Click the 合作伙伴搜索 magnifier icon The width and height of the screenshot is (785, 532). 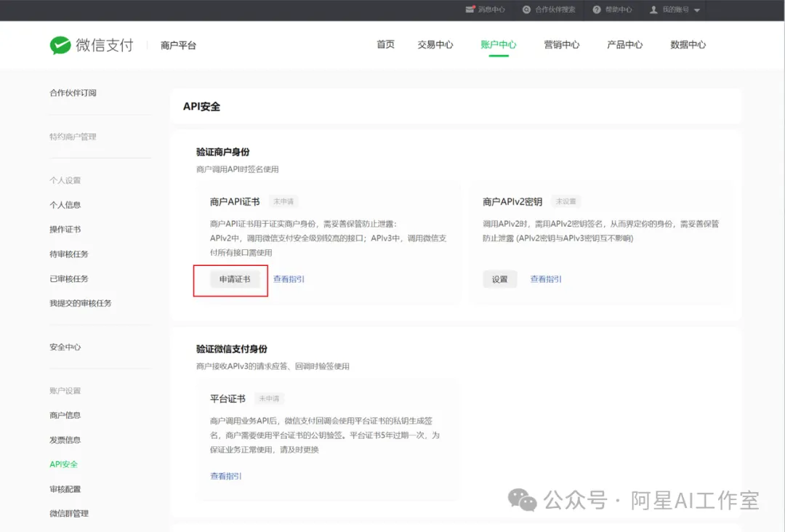click(x=527, y=9)
